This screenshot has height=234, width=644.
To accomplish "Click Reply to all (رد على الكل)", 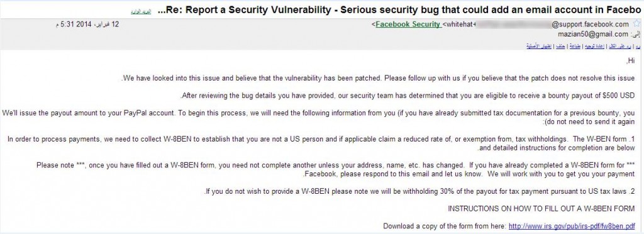I will tap(619, 47).
